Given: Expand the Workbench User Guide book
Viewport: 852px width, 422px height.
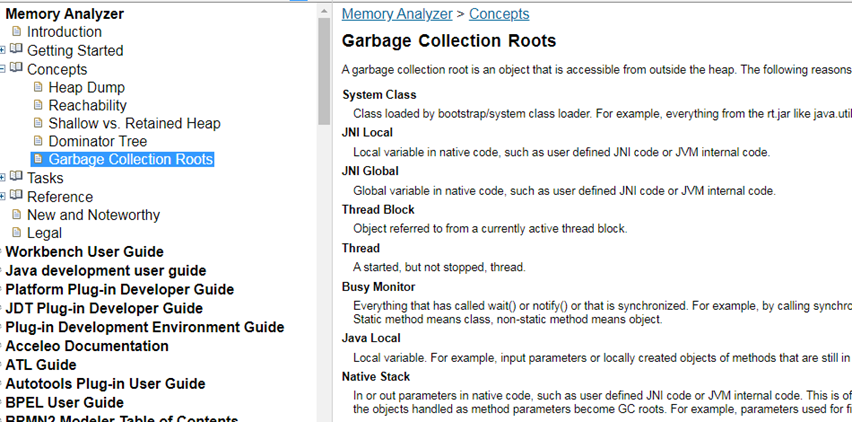Looking at the screenshot, I should 2,252.
